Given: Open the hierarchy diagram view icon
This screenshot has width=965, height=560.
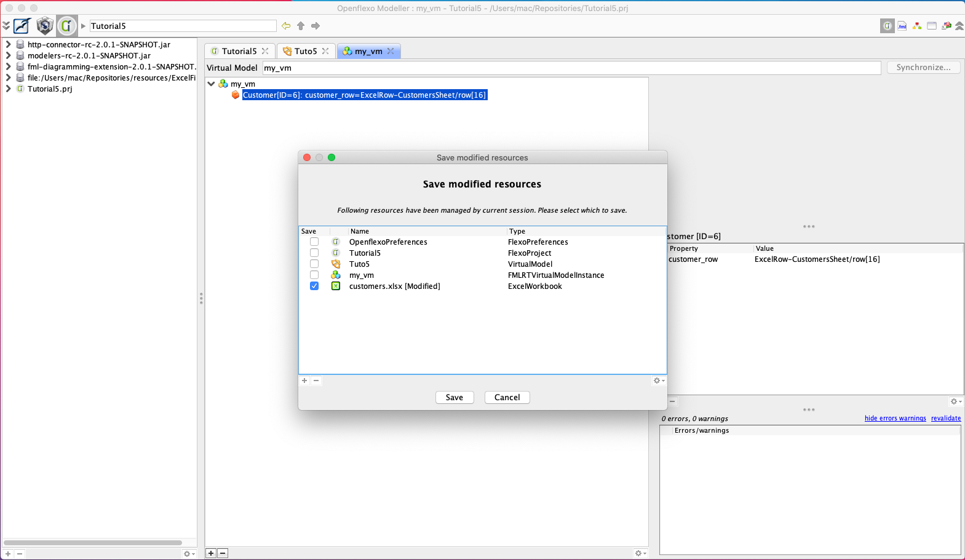Looking at the screenshot, I should 917,26.
